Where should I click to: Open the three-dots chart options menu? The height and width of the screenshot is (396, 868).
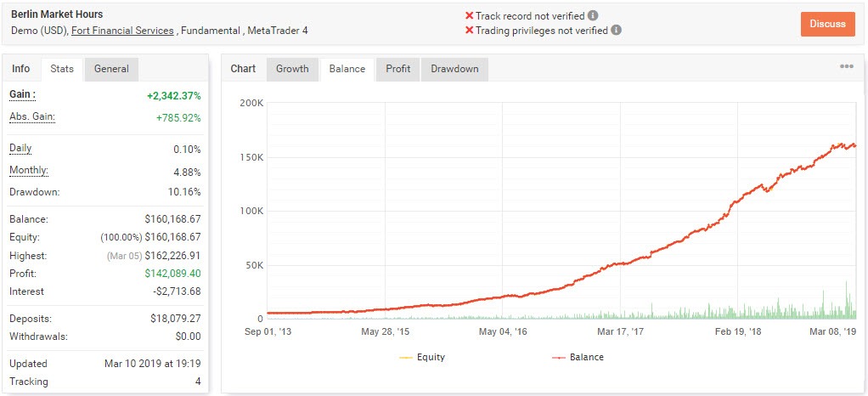(x=847, y=66)
